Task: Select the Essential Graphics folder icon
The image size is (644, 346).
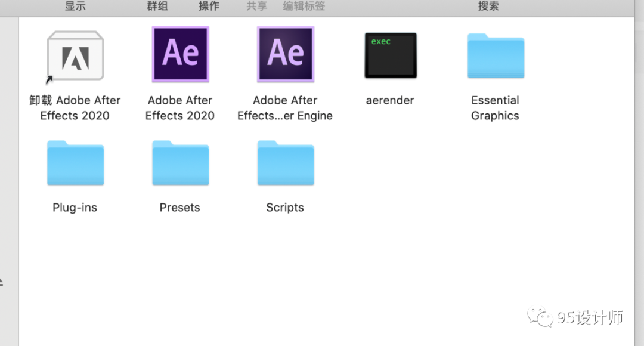Action: tap(496, 56)
